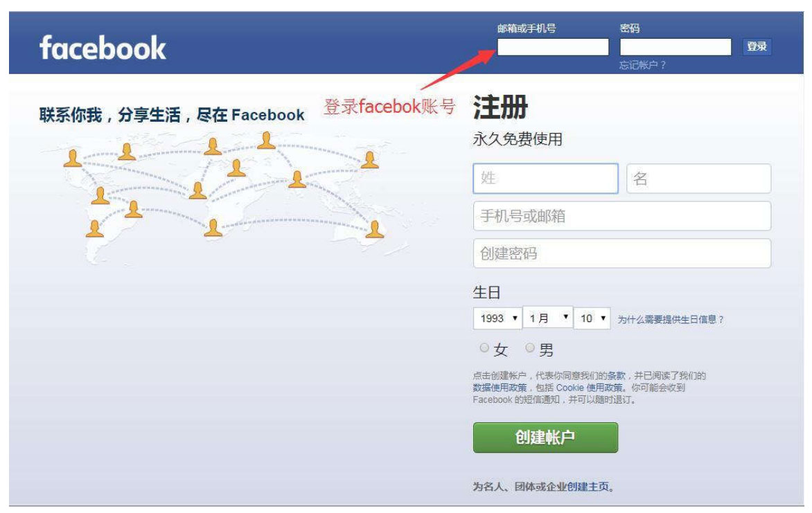812x513 pixels.
Task: Click the green 创建帐户 button
Action: pos(545,438)
